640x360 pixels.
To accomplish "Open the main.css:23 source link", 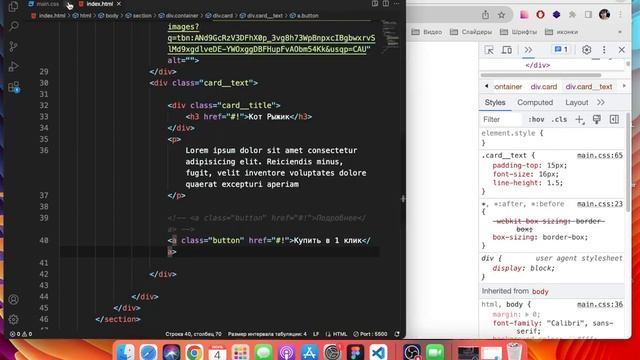I will click(x=600, y=204).
